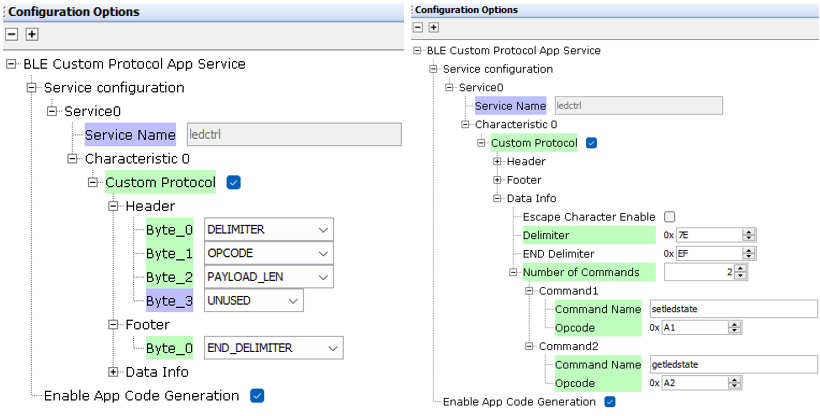820x416 pixels.
Task: Click Command1 Command Name field setledstate
Action: [734, 309]
